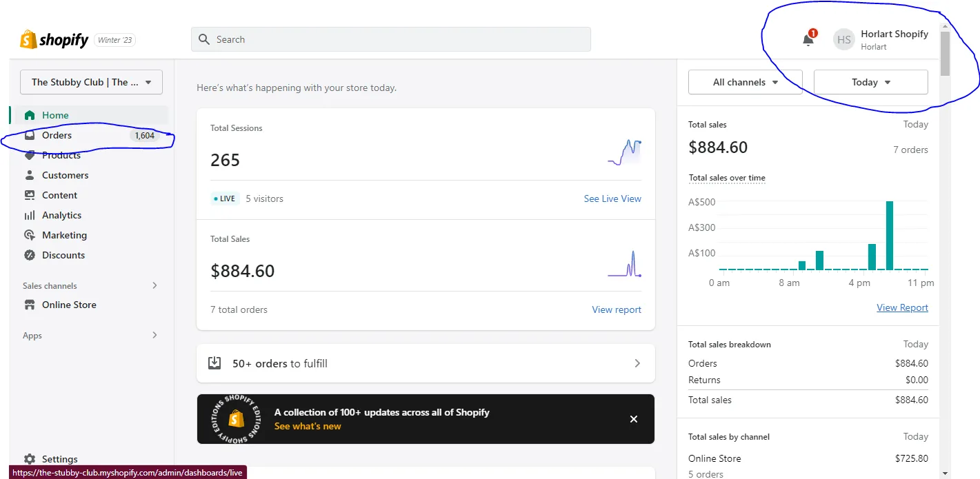Open the HS account avatar

click(843, 40)
